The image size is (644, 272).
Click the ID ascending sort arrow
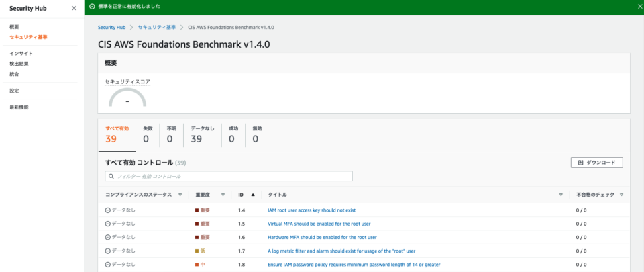253,195
